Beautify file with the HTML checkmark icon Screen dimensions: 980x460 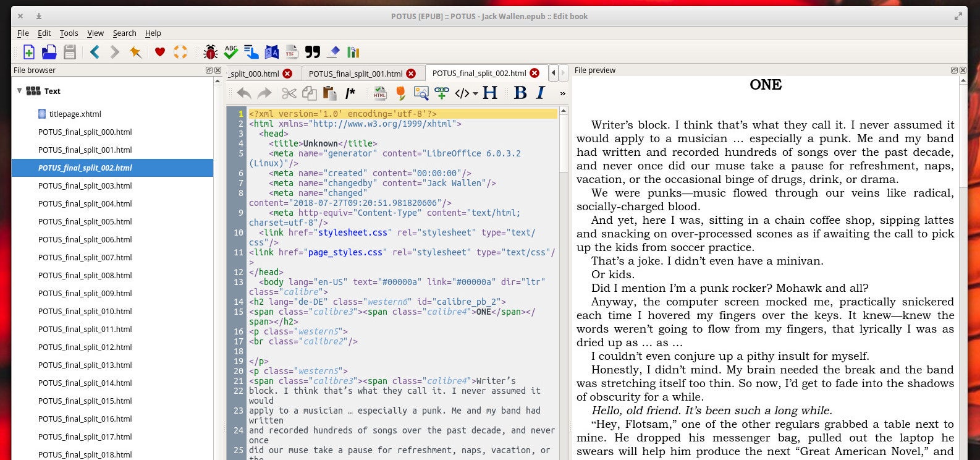point(380,93)
